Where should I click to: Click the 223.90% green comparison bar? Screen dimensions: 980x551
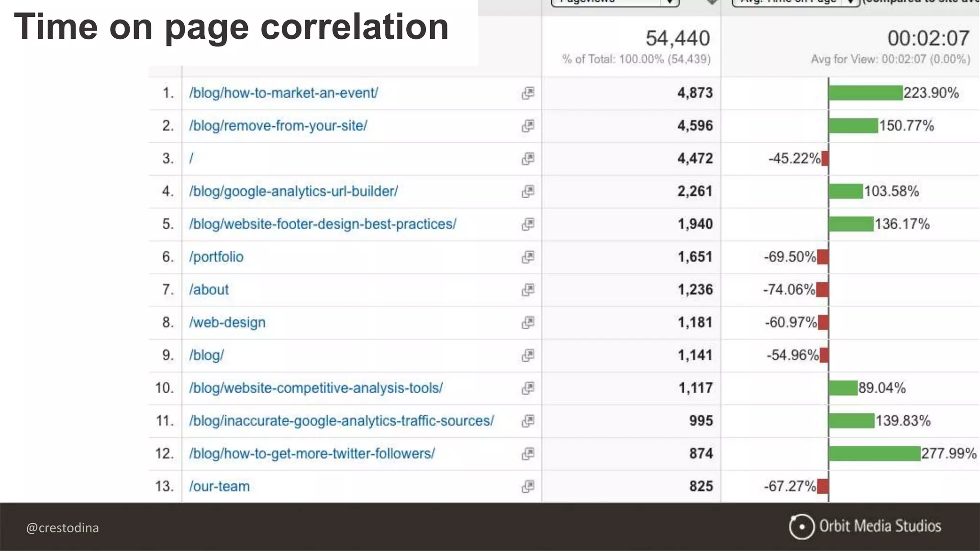click(866, 93)
